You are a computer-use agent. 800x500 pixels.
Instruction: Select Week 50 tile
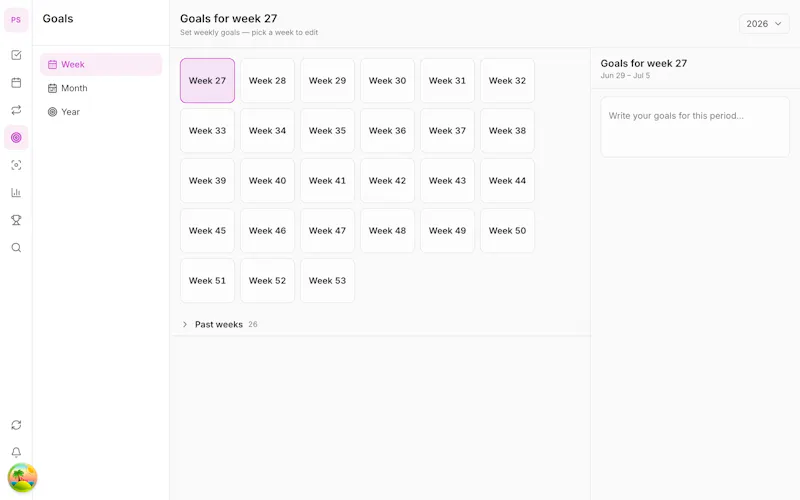[x=507, y=231]
